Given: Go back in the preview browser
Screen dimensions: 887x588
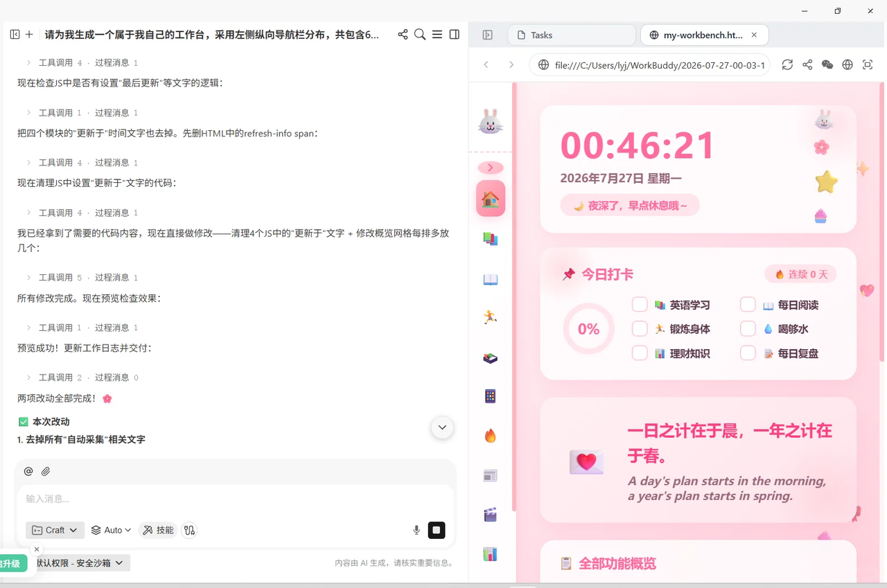Looking at the screenshot, I should [486, 64].
